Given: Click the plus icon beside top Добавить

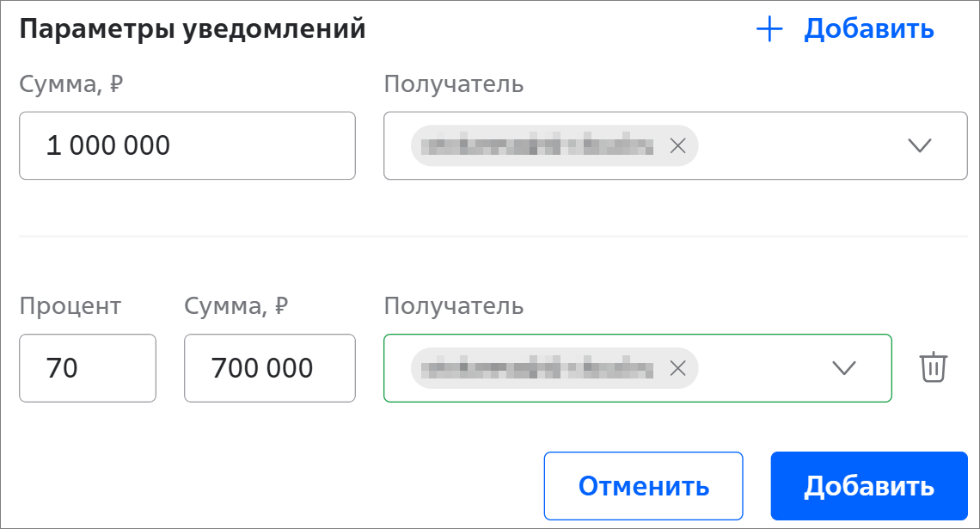Looking at the screenshot, I should coord(769,29).
